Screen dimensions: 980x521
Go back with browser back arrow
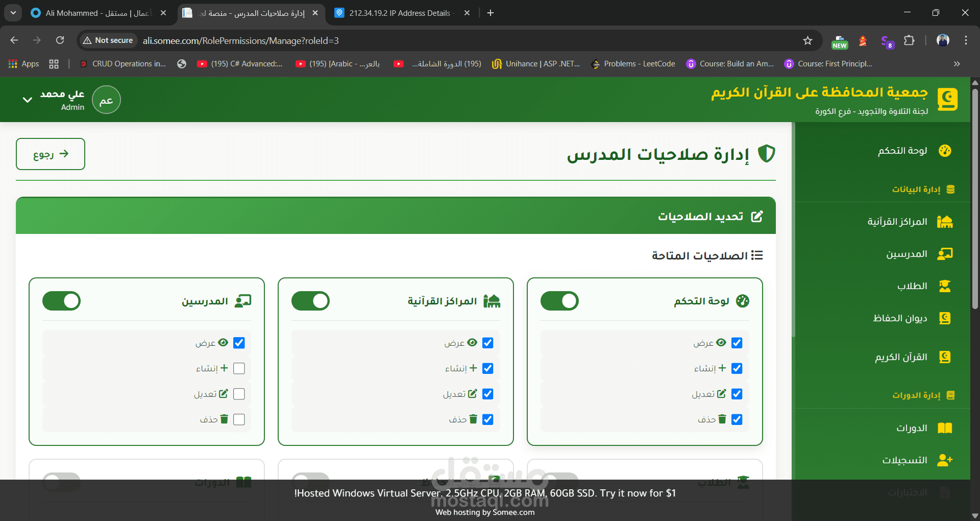[x=14, y=40]
